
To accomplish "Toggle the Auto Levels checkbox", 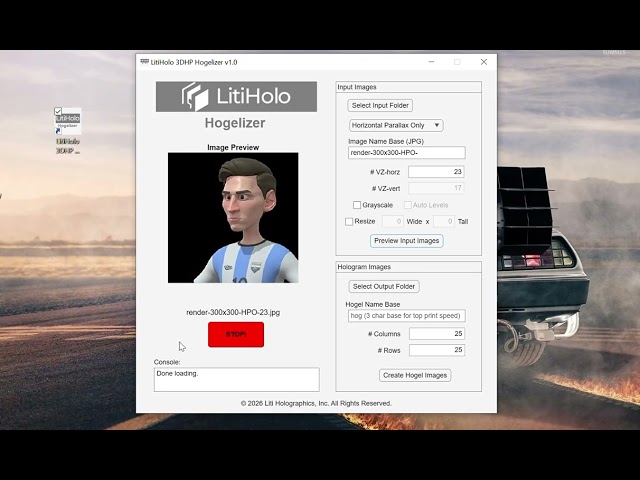I will (x=407, y=205).
